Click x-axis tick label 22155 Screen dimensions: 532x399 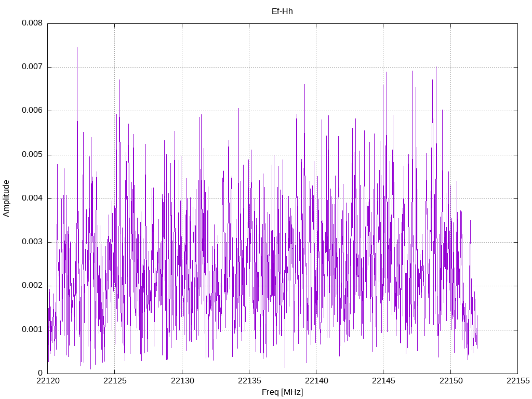tap(518, 381)
